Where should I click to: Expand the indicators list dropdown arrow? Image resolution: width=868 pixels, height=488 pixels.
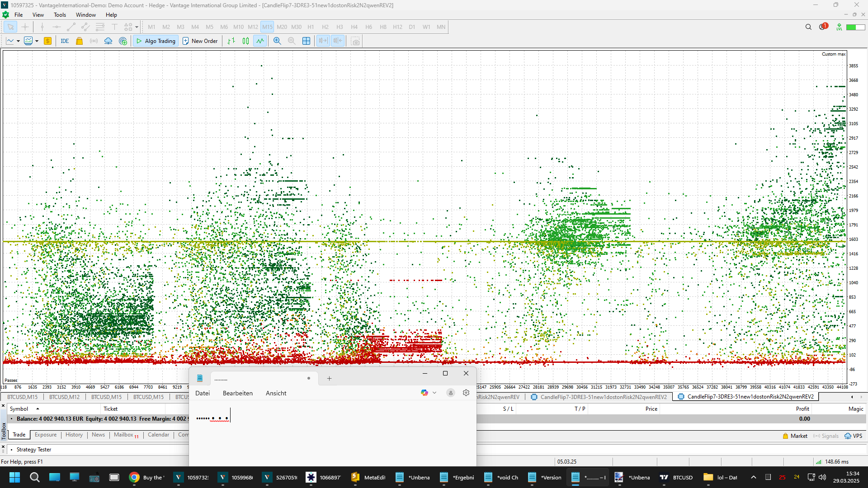(37, 41)
